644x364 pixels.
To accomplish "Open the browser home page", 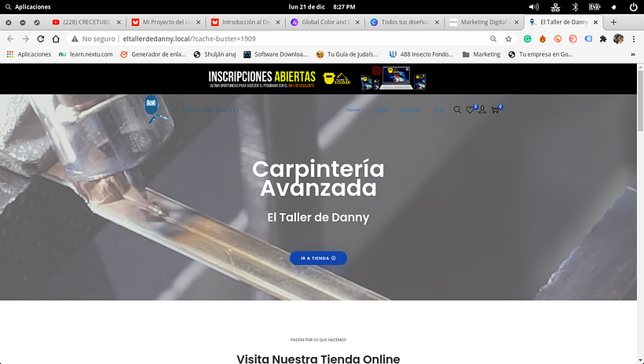I will [x=56, y=39].
